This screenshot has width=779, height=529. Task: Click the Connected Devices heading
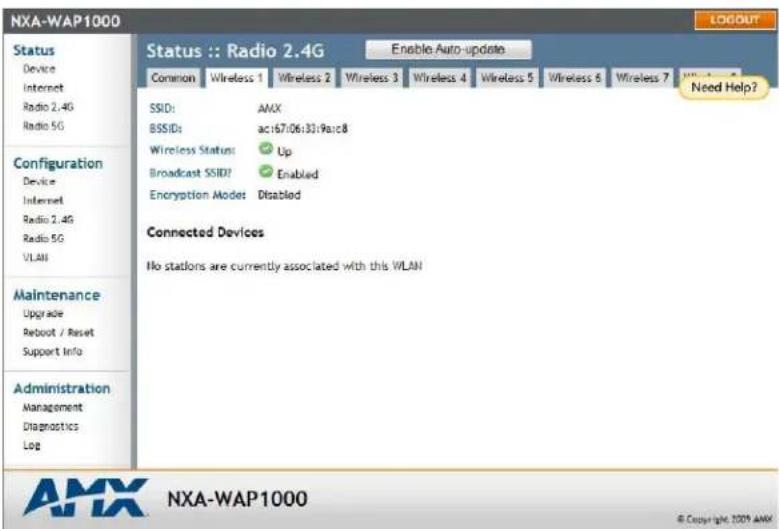point(205,232)
